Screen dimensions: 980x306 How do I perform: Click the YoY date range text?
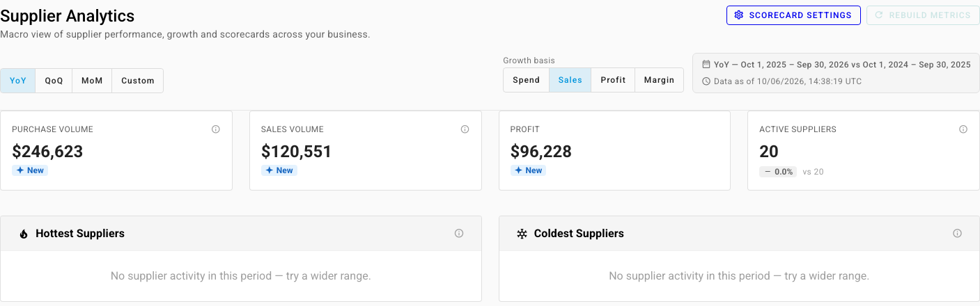(842, 65)
